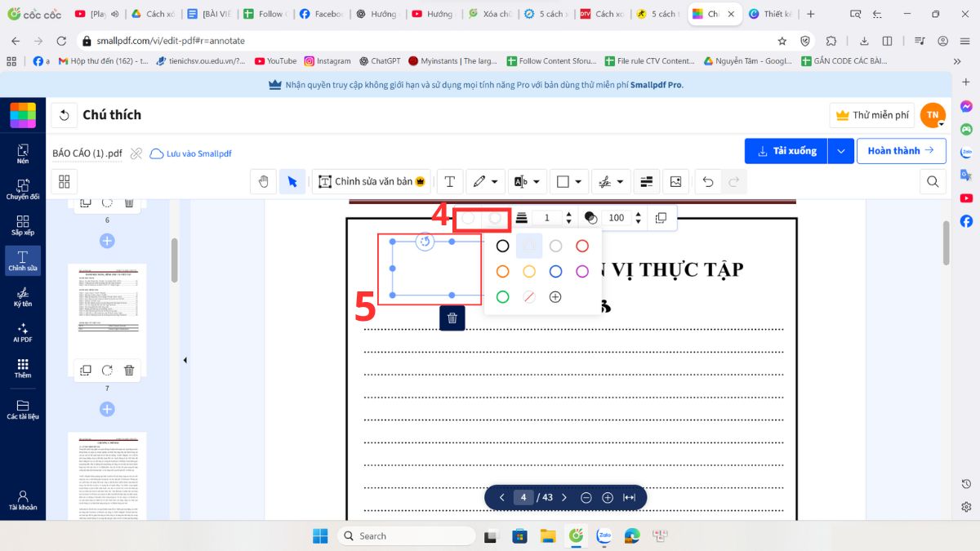
Task: Select the pencil drawing tool
Action: point(479,181)
